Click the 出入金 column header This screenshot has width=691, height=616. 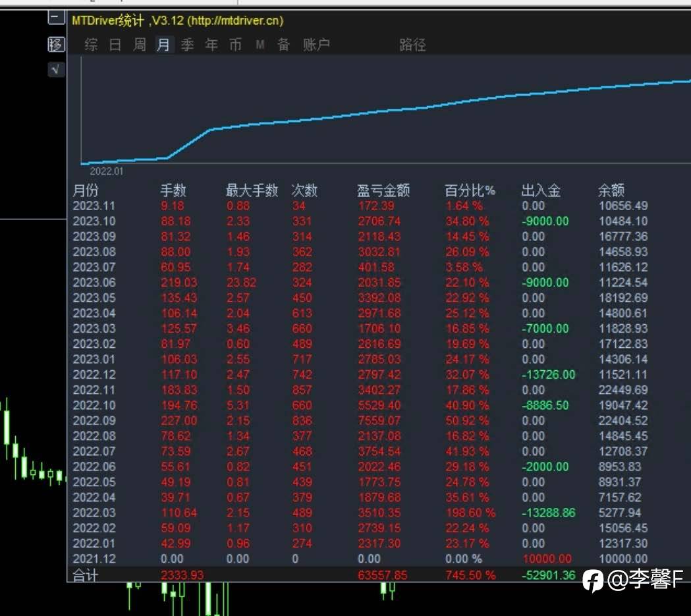tap(541, 190)
